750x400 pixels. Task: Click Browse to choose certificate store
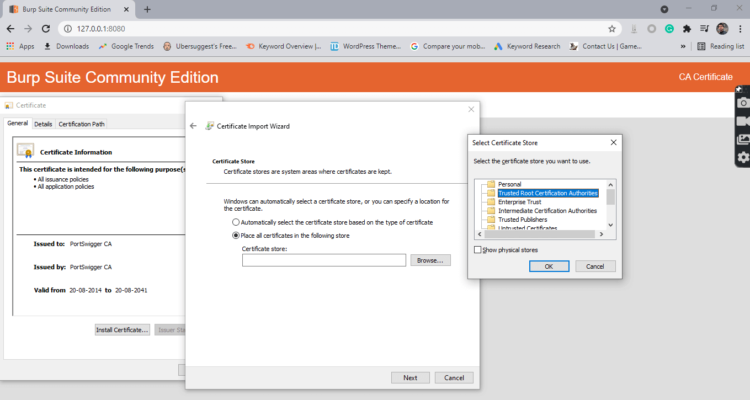pos(430,260)
